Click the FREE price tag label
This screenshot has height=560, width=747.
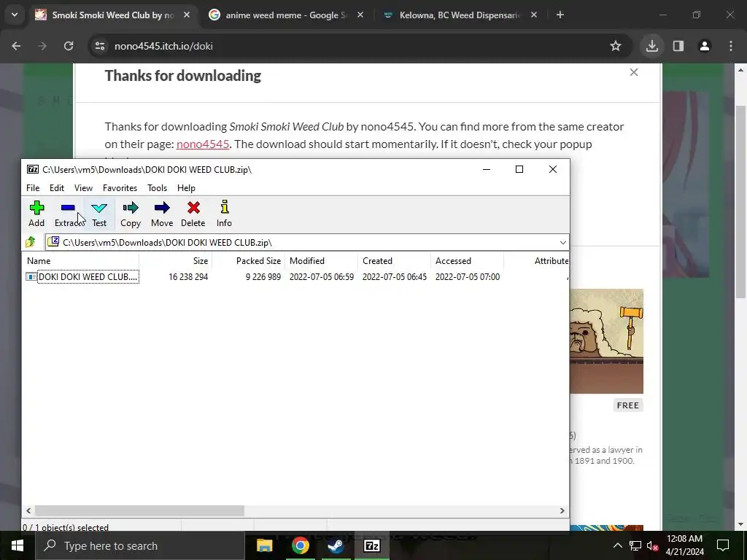[628, 405]
